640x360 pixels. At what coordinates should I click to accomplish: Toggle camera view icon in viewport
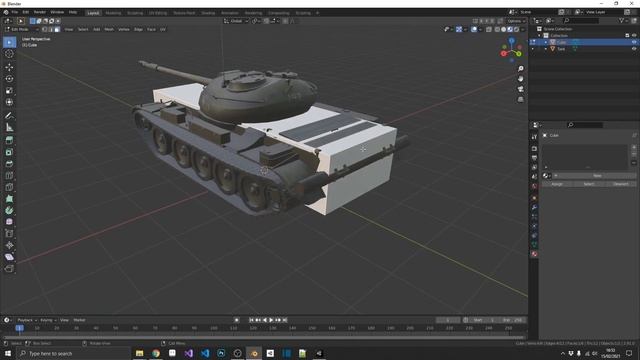click(520, 89)
